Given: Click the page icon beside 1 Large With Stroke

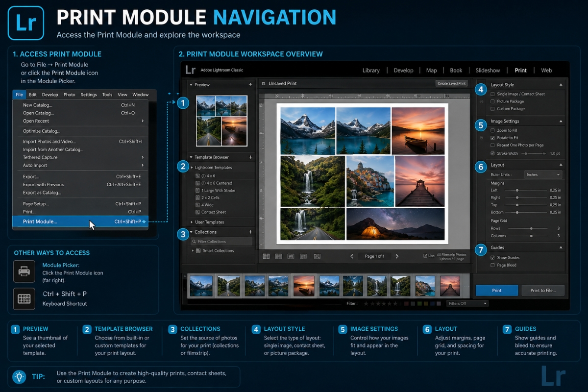Looking at the screenshot, I should (x=197, y=190).
